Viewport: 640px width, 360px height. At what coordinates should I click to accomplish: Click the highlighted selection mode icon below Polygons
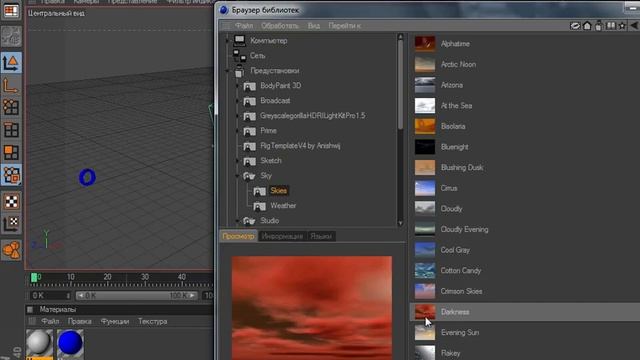[x=11, y=176]
